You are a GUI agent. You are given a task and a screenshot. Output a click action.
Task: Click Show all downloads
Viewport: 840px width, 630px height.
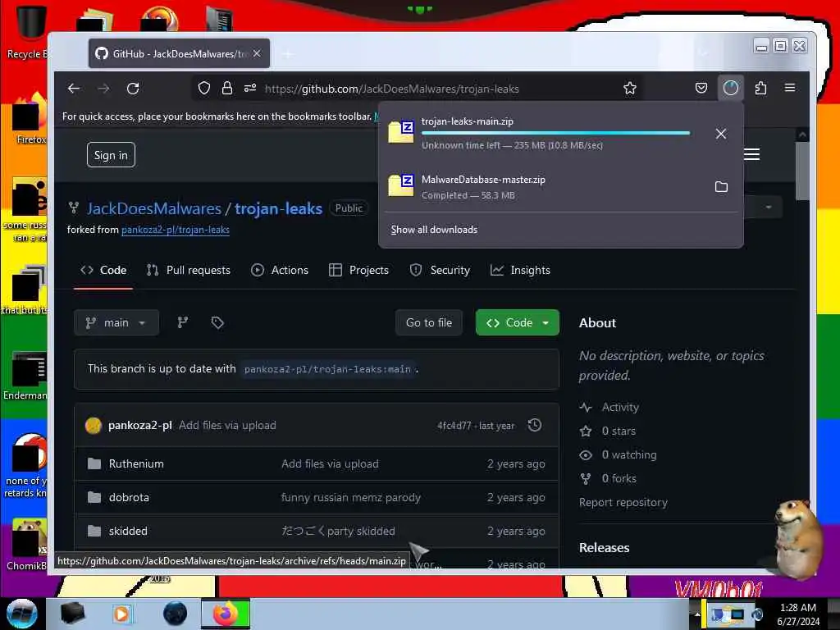(x=434, y=230)
